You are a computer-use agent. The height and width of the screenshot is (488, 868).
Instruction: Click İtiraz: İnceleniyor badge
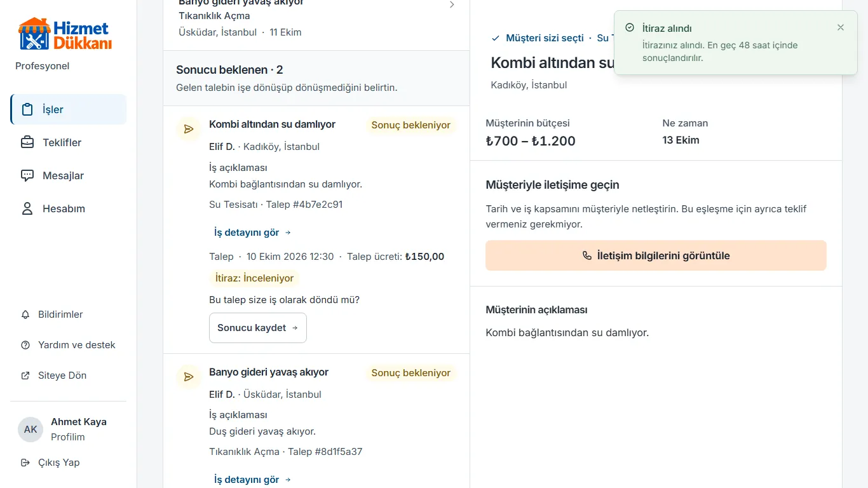[x=254, y=278]
